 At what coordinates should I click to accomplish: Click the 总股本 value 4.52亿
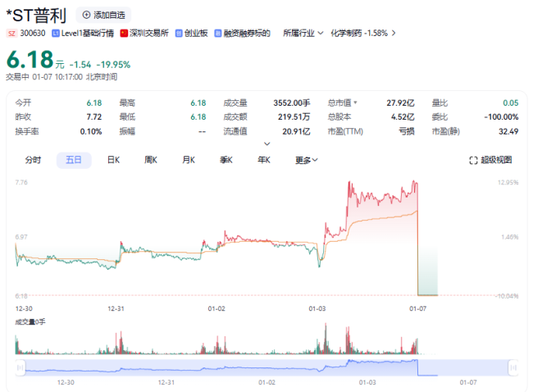coord(403,117)
